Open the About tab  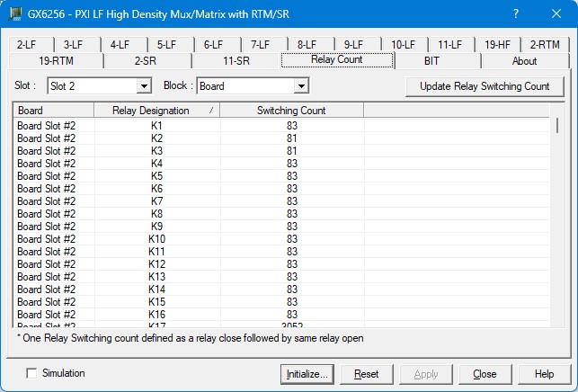coord(524,61)
